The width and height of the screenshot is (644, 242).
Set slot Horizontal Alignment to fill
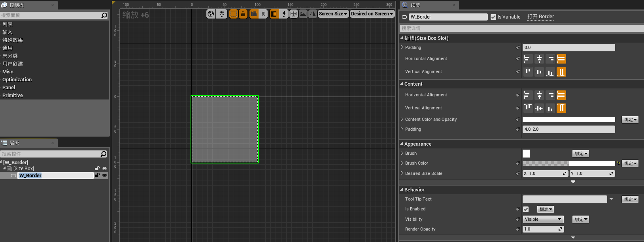[561, 59]
